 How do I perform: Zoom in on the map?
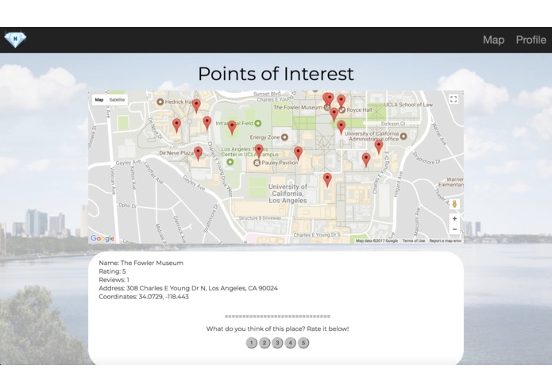[454, 219]
